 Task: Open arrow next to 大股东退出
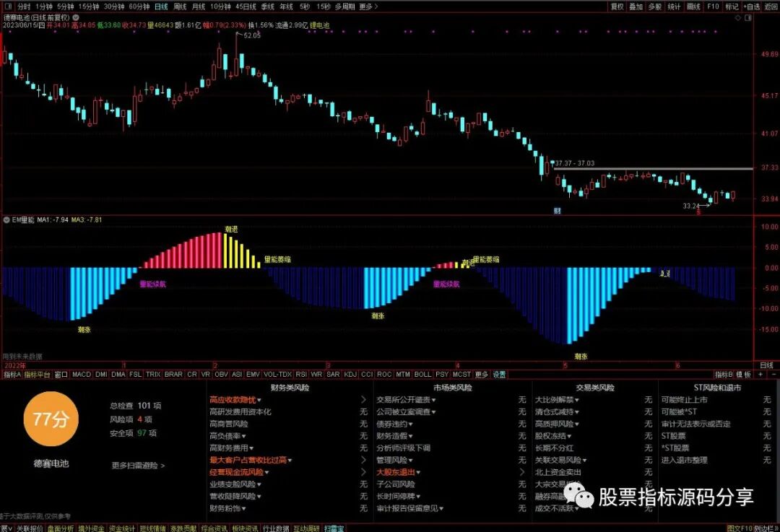pos(522,472)
